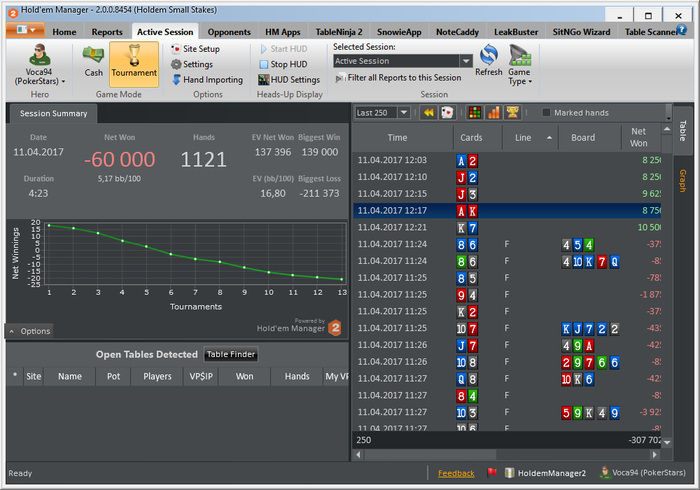Open the SnowieApp tab
The image size is (700, 490).
pyautogui.click(x=399, y=32)
